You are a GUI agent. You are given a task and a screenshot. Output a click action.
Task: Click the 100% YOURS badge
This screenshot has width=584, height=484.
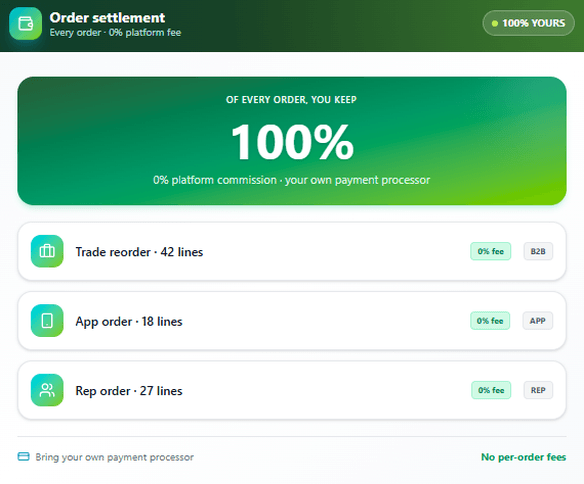(x=528, y=23)
